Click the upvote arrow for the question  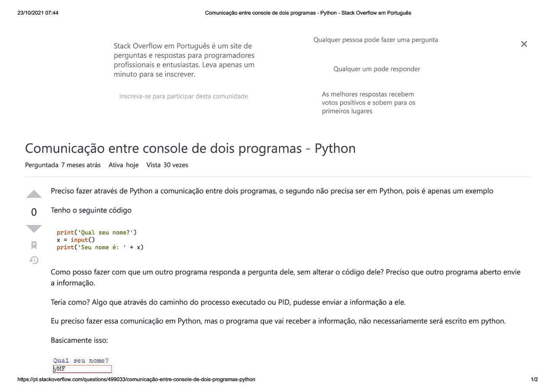pyautogui.click(x=34, y=194)
